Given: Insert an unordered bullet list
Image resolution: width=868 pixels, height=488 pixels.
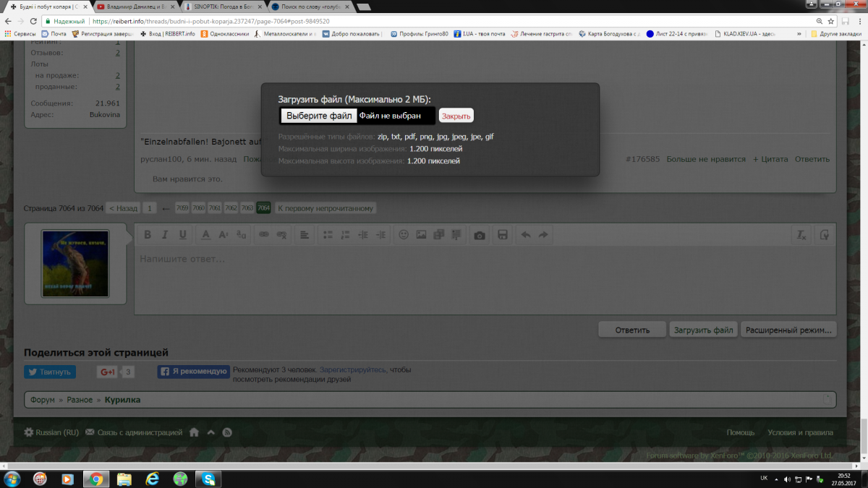Looking at the screenshot, I should (x=328, y=235).
